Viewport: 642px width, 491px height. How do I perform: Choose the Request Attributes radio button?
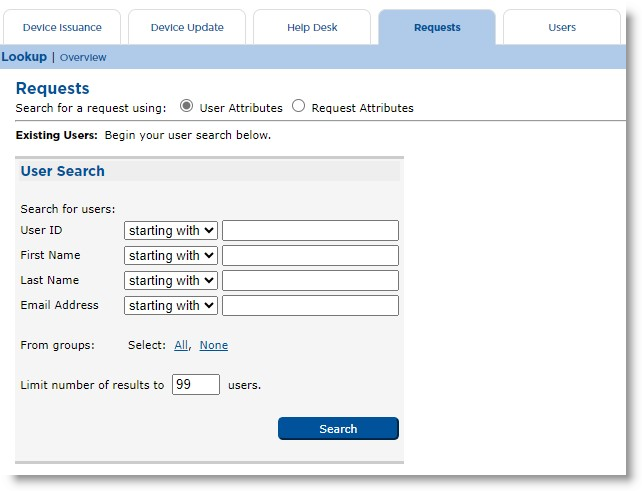(298, 106)
